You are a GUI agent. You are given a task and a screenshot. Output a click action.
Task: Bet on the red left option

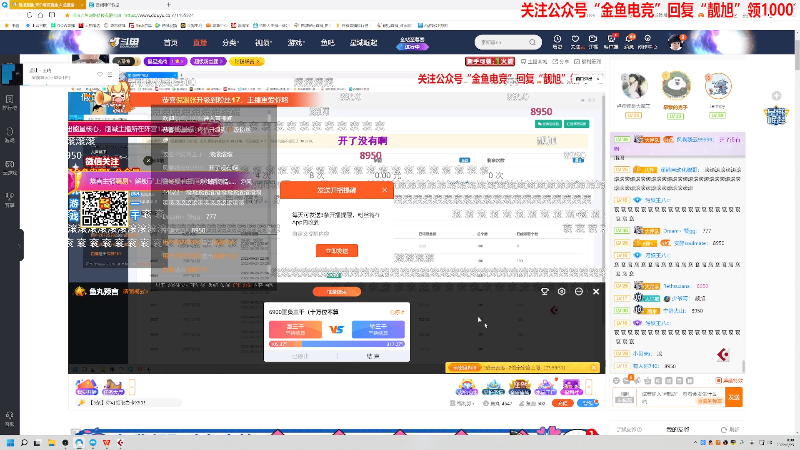[x=295, y=329]
